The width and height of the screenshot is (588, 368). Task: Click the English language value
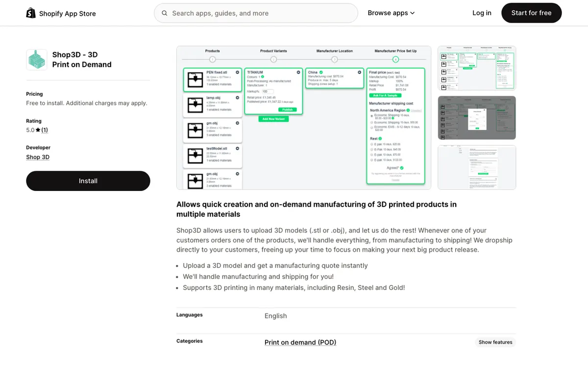[x=275, y=316]
